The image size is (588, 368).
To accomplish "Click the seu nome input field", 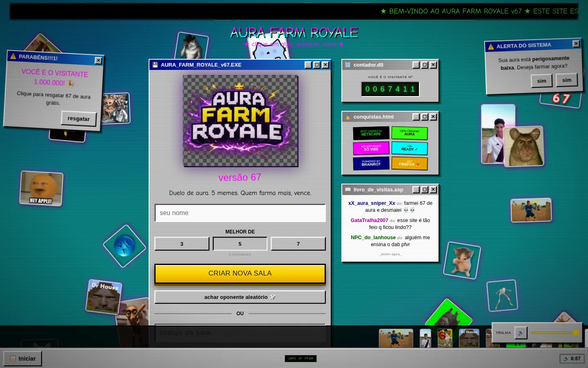I will 240,213.
